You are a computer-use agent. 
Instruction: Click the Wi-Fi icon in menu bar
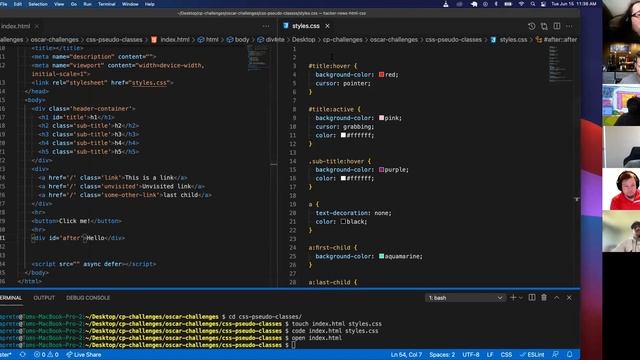pos(521,4)
